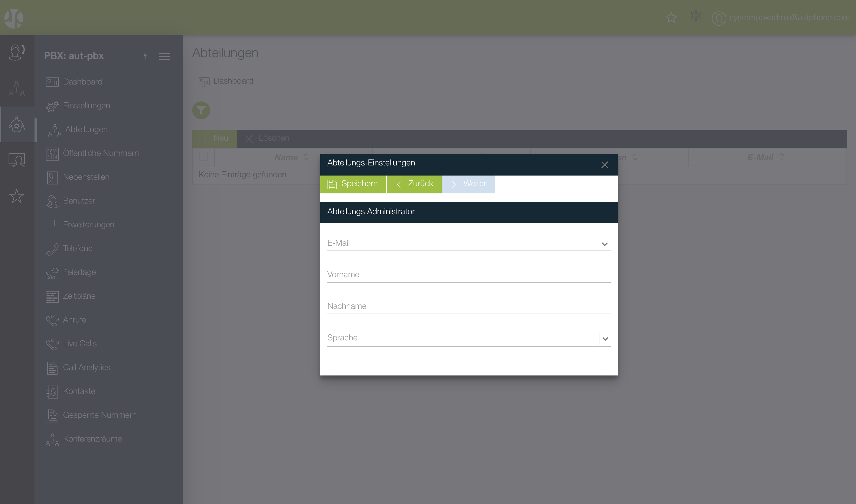The image size is (856, 504).
Task: Focus the Nachname input field
Action: [468, 306]
